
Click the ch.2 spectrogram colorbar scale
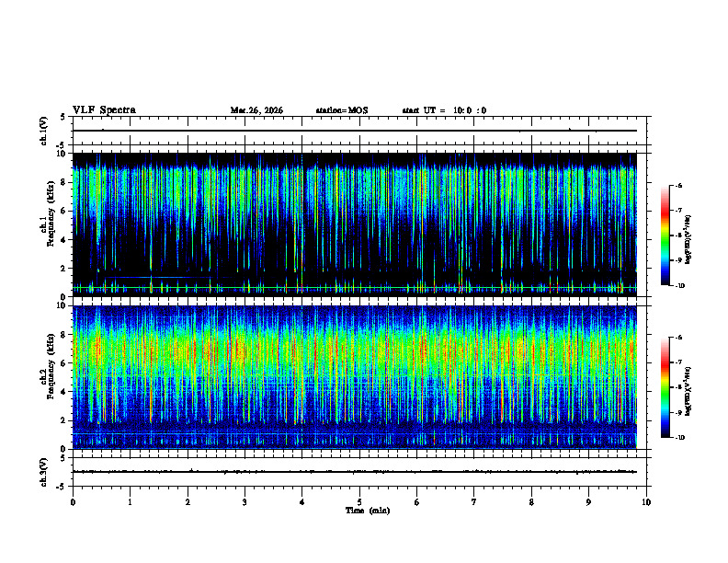pos(665,387)
